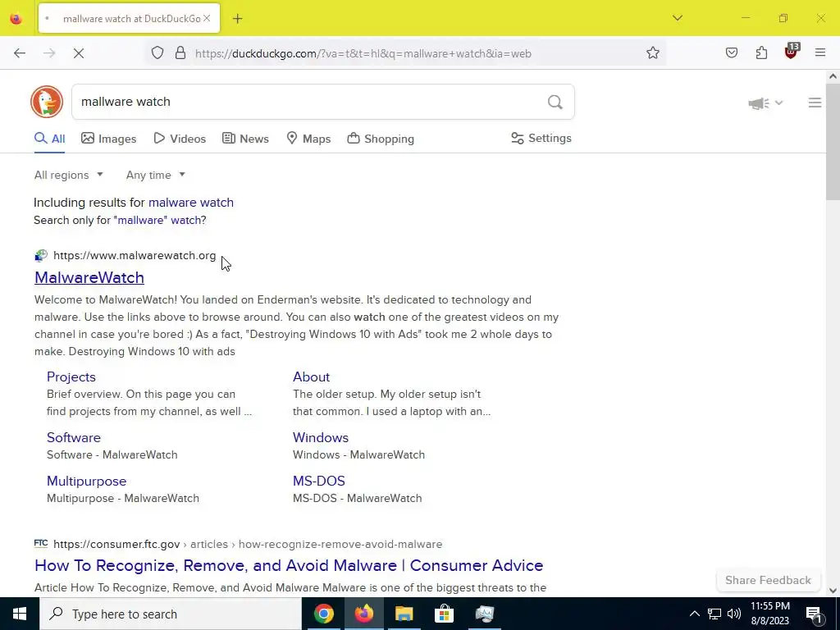The image size is (840, 630).
Task: Click the volume speaker tray icon
Action: point(734,614)
